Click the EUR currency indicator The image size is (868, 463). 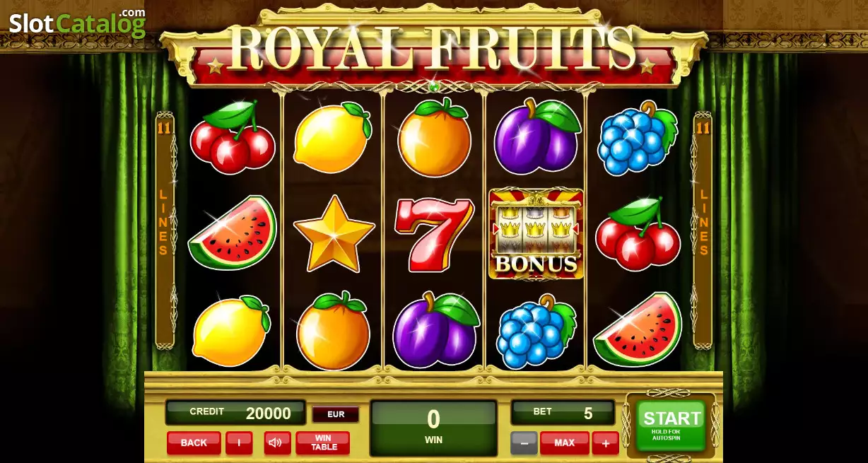[x=336, y=414]
